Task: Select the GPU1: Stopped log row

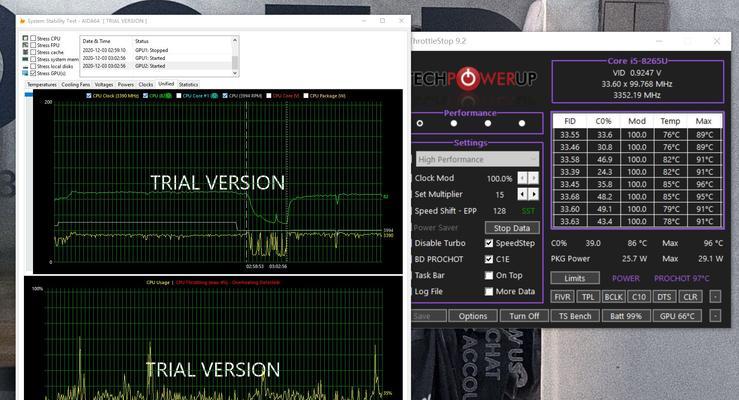Action: (x=156, y=50)
